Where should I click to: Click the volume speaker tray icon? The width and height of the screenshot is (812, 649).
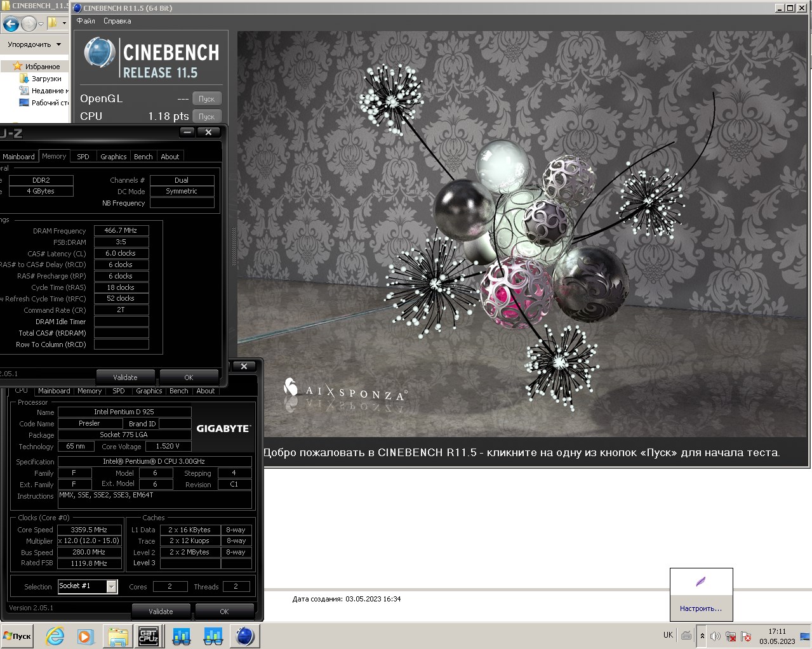[x=715, y=636]
